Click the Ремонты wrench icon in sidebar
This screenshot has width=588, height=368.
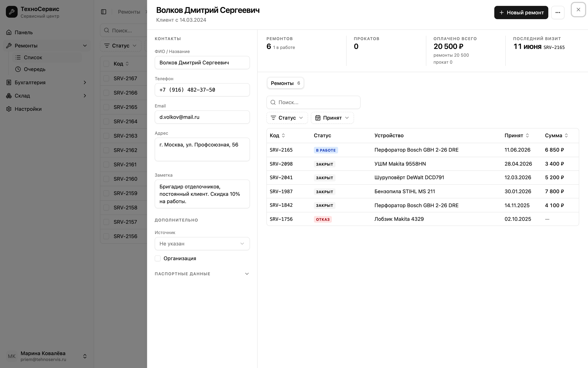pos(9,45)
